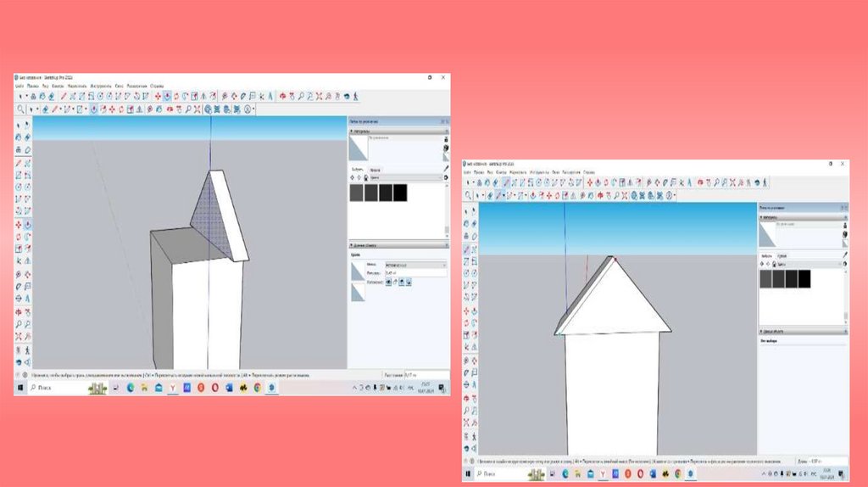Activate the Eraser tool in left window's side toolbar
868x487 pixels.
coord(28,137)
